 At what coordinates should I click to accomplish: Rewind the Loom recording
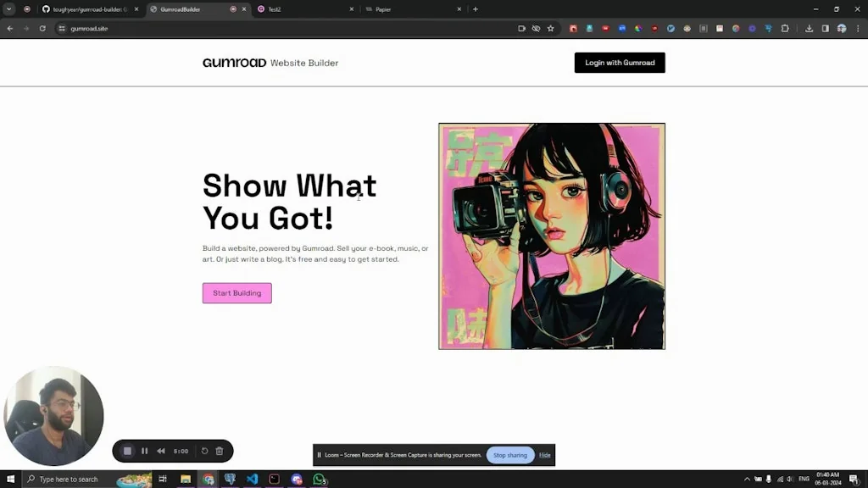(x=161, y=451)
